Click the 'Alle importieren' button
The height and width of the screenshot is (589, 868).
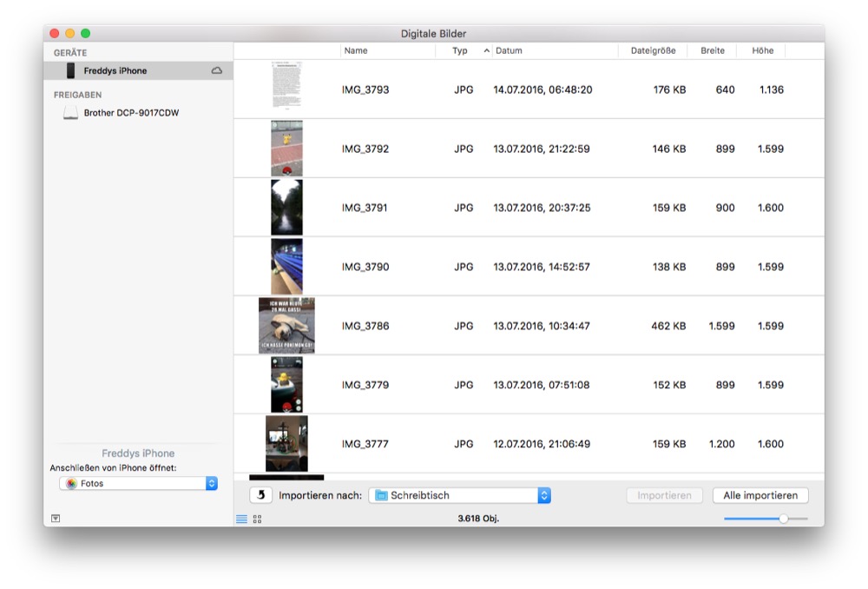760,495
